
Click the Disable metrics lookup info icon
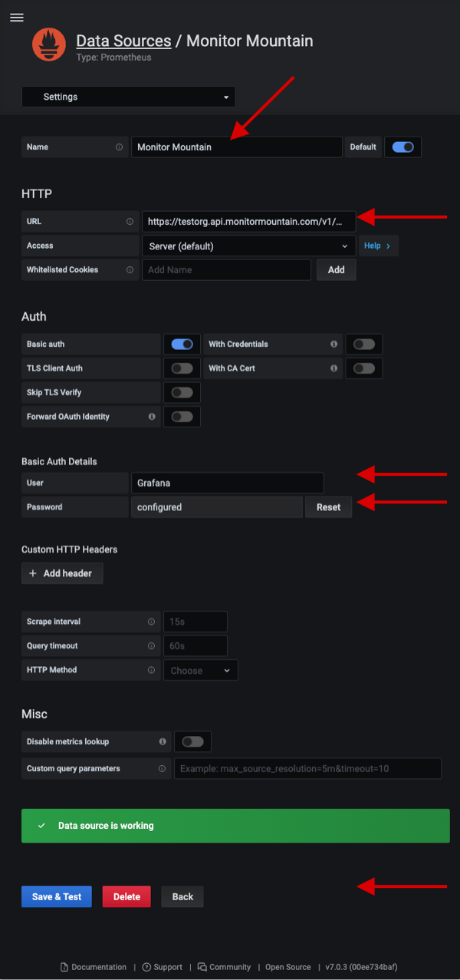pos(162,741)
